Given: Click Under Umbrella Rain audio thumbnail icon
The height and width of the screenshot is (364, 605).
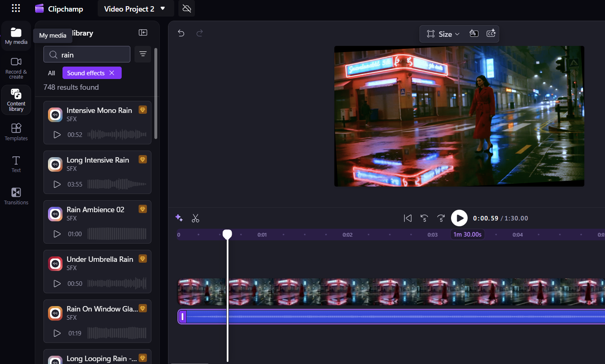Looking at the screenshot, I should pyautogui.click(x=55, y=263).
